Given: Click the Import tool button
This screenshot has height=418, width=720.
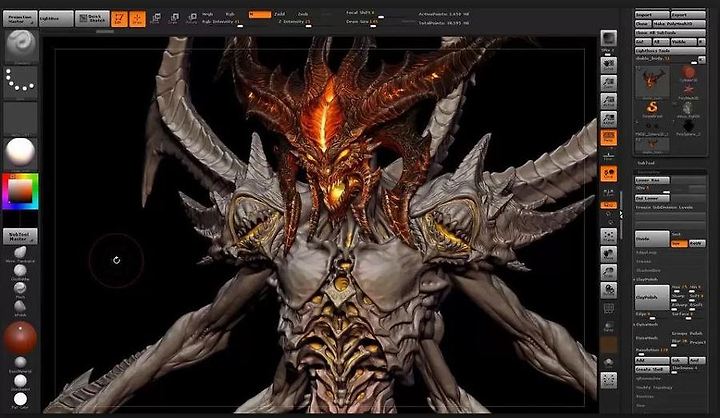Looking at the screenshot, I should tap(652, 15).
